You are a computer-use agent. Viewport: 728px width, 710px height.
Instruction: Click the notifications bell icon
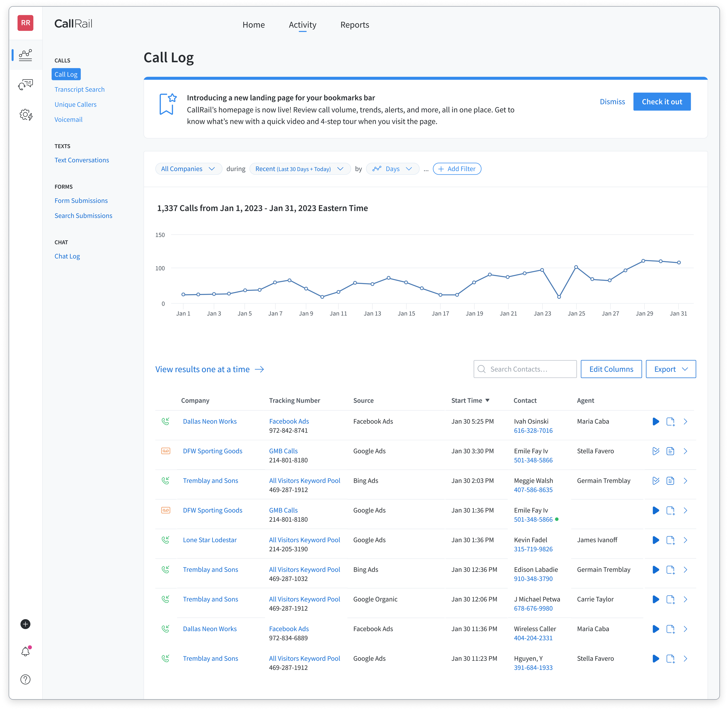click(25, 651)
